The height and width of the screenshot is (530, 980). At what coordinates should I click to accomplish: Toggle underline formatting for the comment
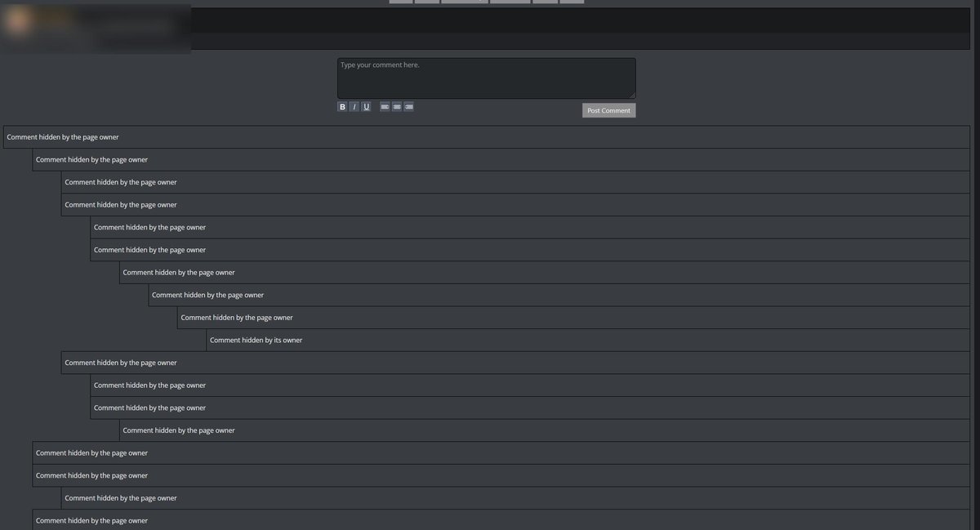(x=366, y=106)
